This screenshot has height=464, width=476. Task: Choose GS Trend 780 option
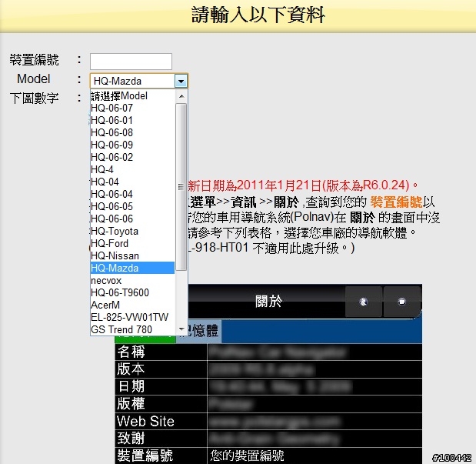(132, 329)
